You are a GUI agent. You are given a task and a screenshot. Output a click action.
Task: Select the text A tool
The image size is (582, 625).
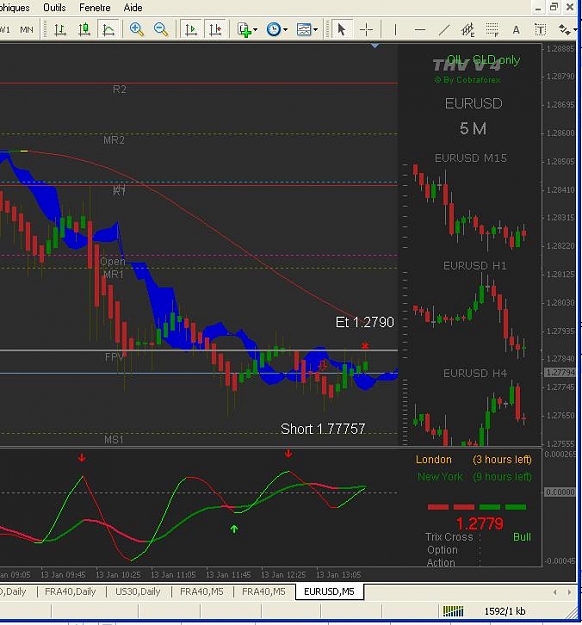coord(516,30)
